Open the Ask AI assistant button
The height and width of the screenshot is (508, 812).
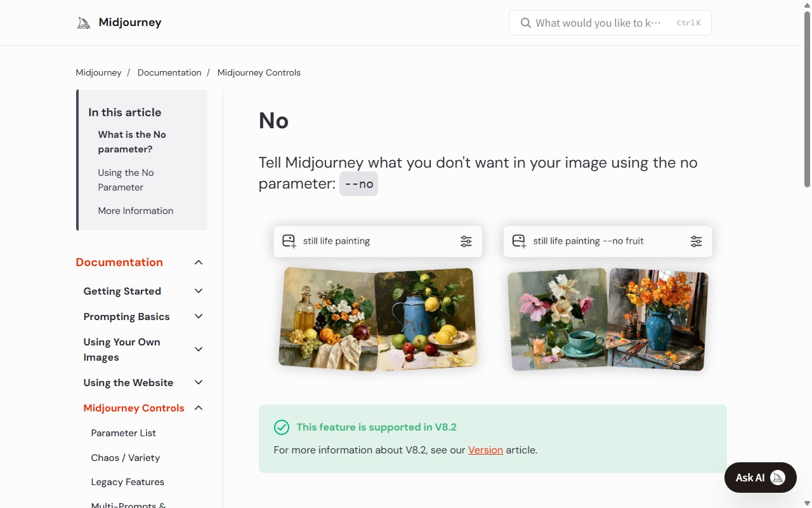coord(760,478)
